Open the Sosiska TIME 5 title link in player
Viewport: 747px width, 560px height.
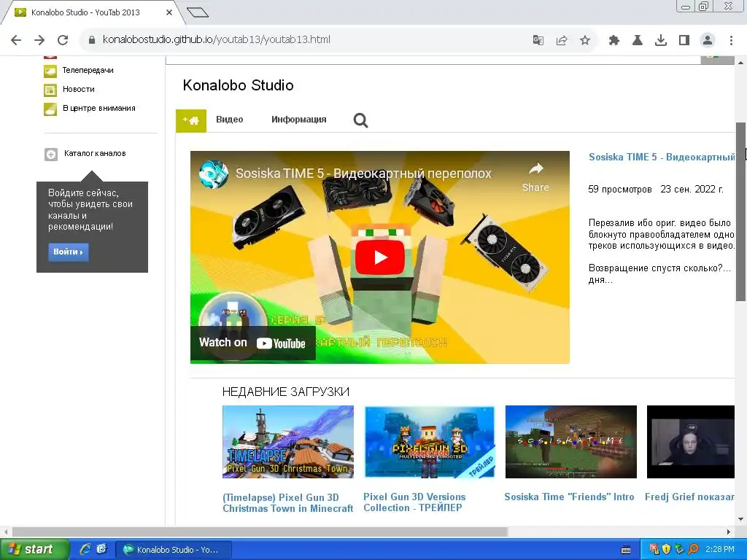coord(363,174)
